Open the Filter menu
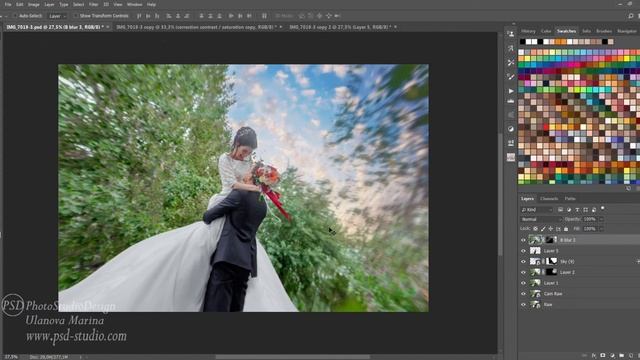The height and width of the screenshot is (360, 640). 93,4
